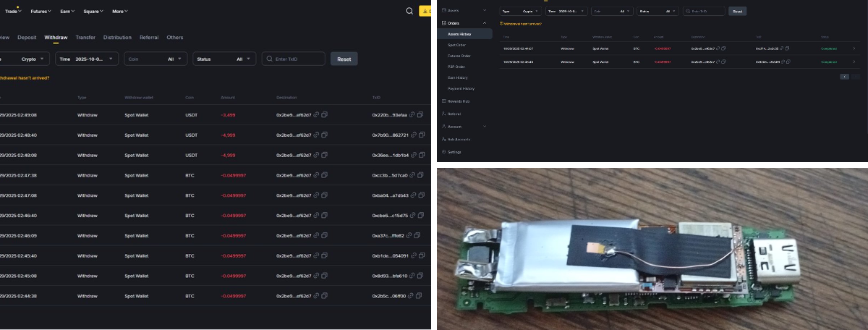
Task: Open the Futures dropdown menu
Action: click(41, 11)
